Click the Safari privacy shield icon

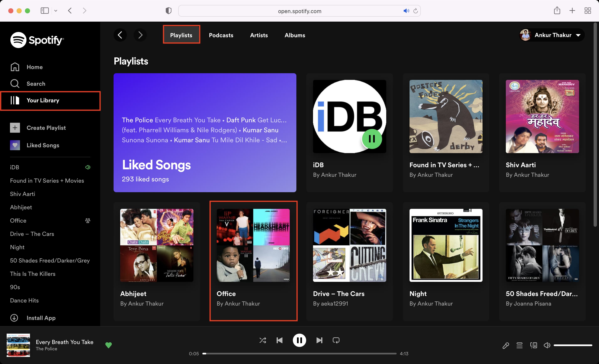[168, 11]
